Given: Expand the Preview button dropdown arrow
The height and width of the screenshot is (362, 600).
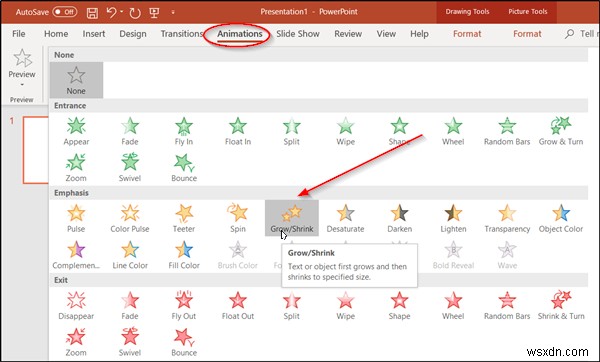Looking at the screenshot, I should point(22,85).
